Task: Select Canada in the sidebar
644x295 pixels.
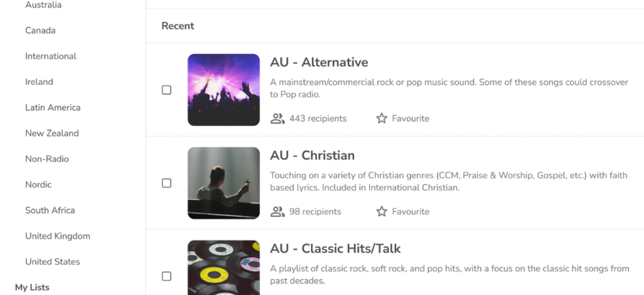Action: (x=40, y=30)
